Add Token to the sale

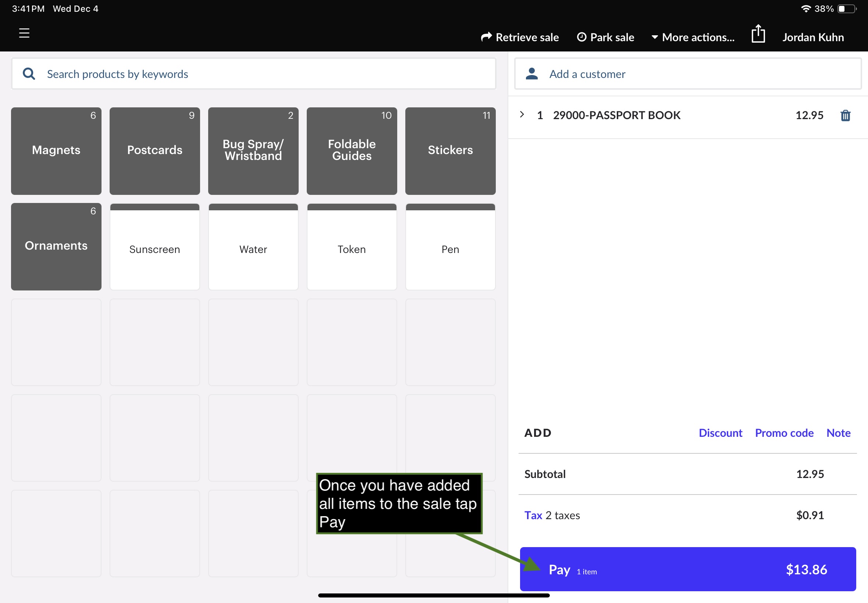[x=352, y=246]
